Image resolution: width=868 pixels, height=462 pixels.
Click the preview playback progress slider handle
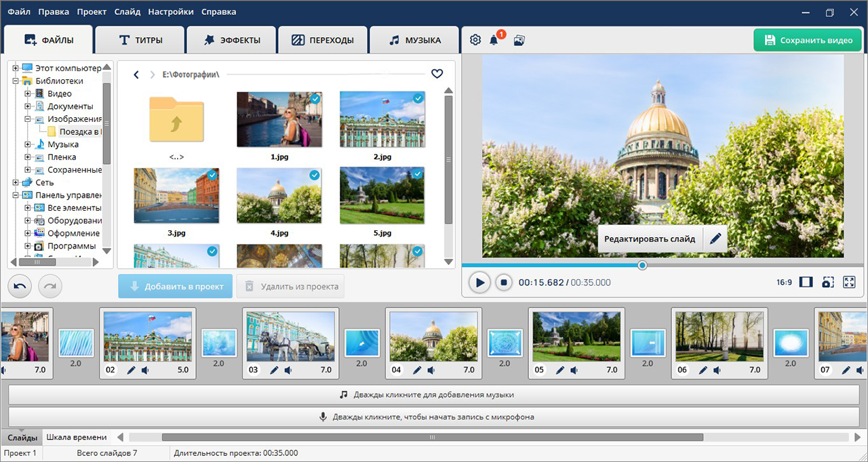tap(642, 265)
